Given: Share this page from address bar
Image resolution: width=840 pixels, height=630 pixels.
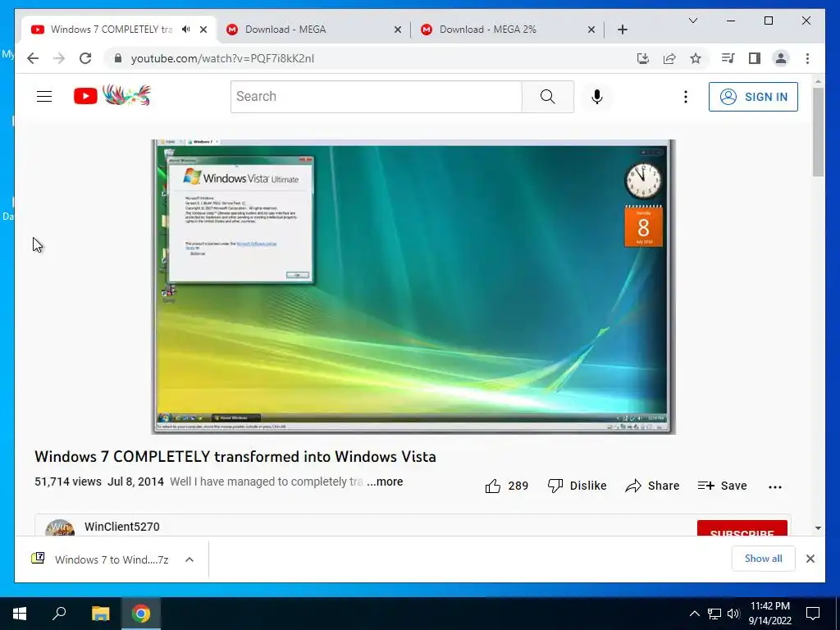Looking at the screenshot, I should pyautogui.click(x=669, y=58).
